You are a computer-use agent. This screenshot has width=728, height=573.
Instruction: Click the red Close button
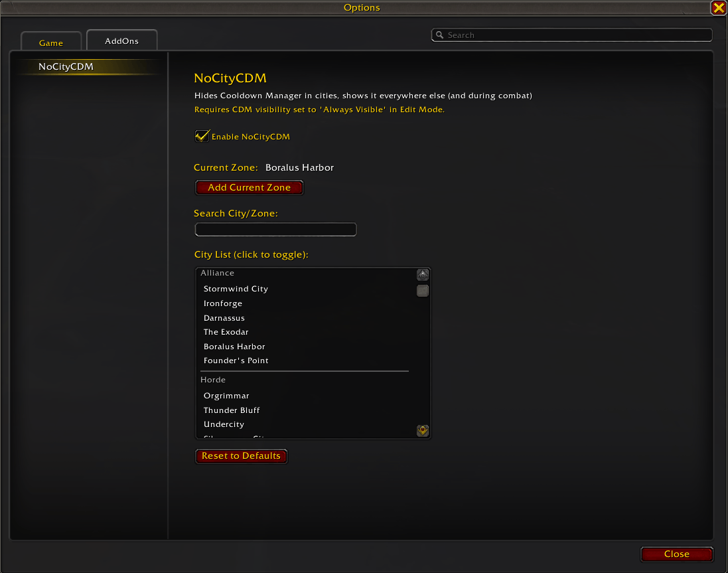tap(676, 554)
